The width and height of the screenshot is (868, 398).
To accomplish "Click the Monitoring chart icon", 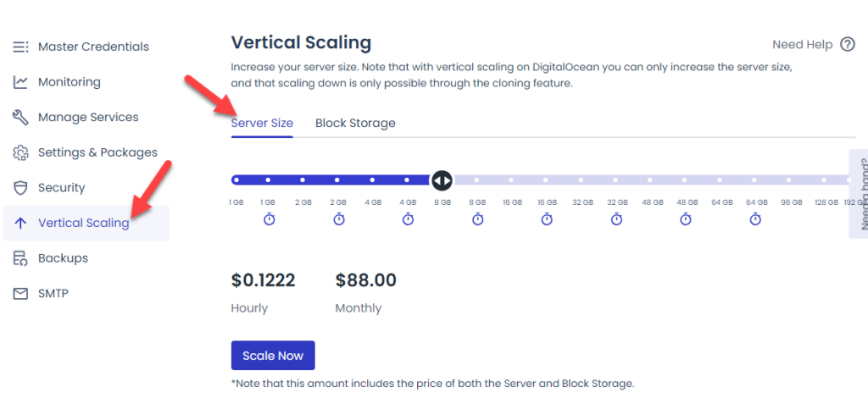I will (x=20, y=82).
